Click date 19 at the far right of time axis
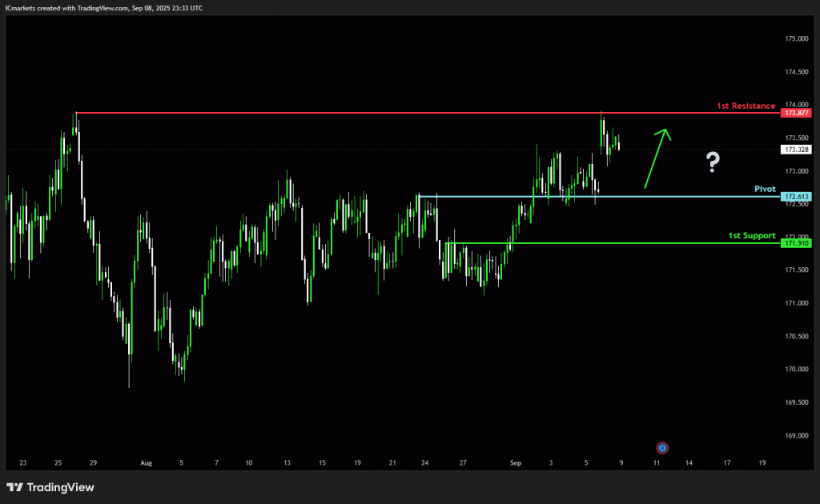Screen dimensions: 820x504 pyautogui.click(x=762, y=462)
